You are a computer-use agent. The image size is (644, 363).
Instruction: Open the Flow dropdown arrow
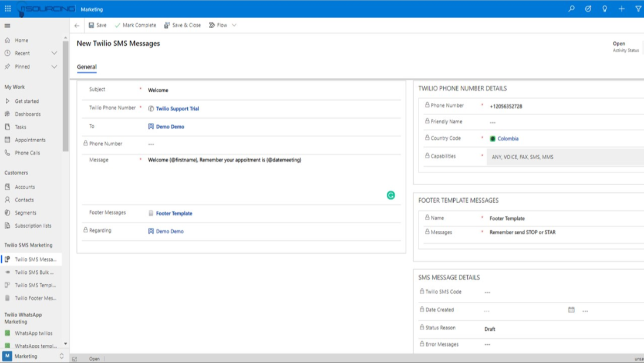click(234, 25)
